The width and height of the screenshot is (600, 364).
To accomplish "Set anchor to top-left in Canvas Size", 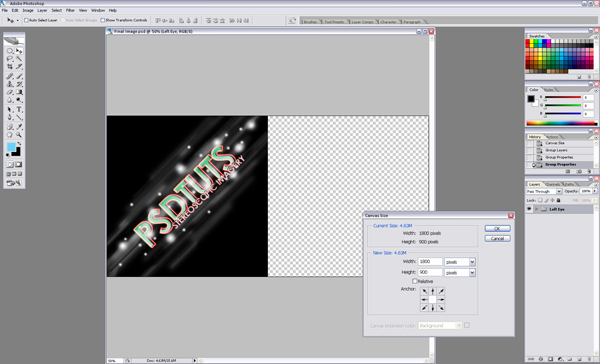I will [x=424, y=291].
